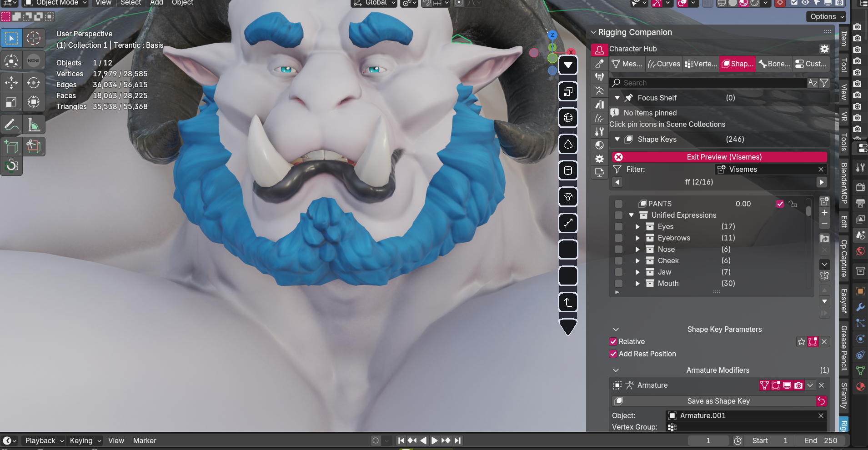Expand the Mouth shape key group
This screenshot has height=450, width=868.
click(x=637, y=283)
